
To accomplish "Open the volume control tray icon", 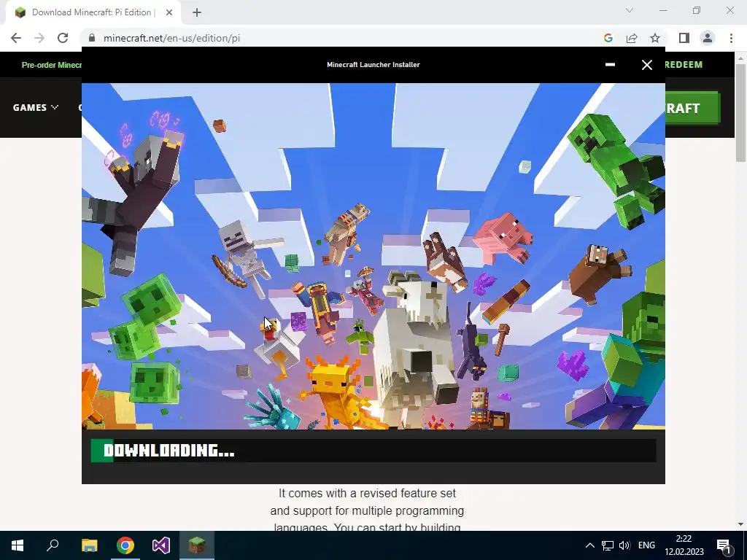I will tap(624, 545).
